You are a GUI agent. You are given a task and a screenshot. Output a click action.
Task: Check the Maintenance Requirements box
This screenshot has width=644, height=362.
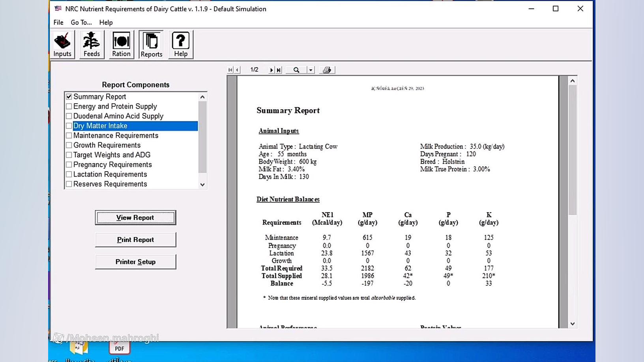69,136
